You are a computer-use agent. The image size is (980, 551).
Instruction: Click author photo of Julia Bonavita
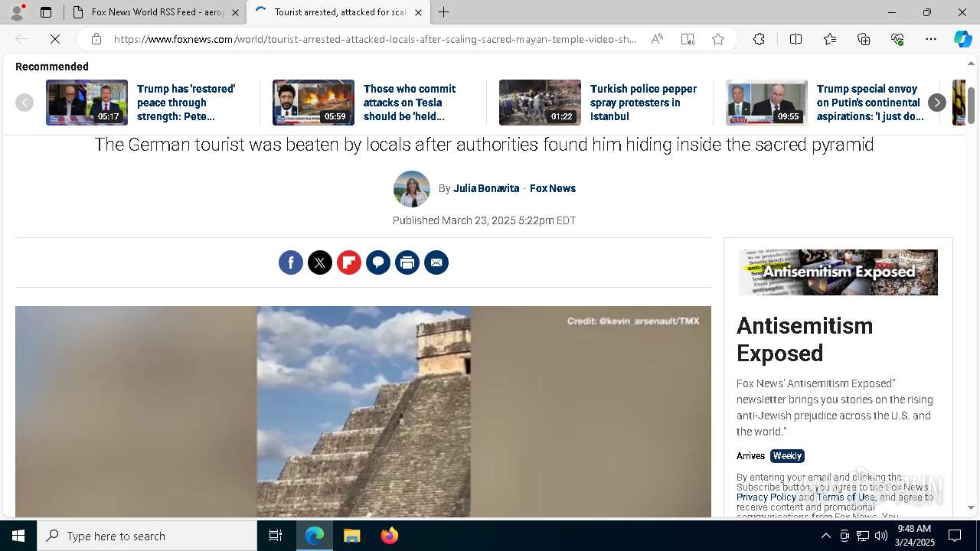coord(412,189)
